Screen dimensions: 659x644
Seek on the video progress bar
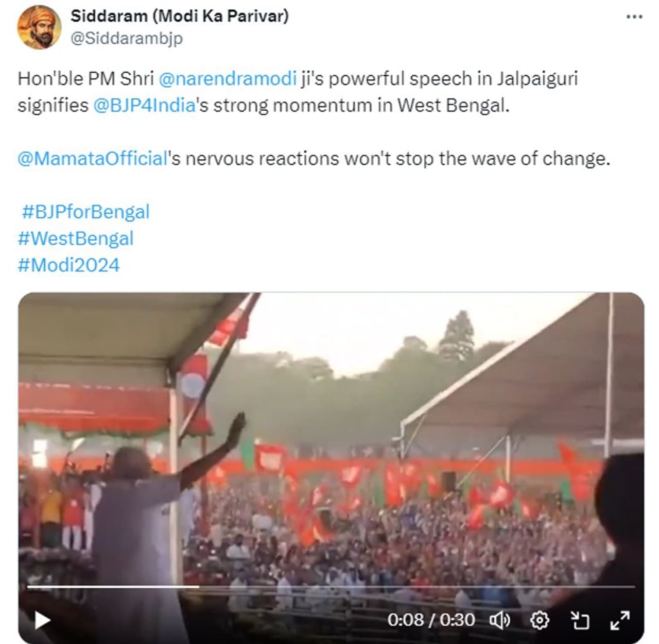pos(331,586)
